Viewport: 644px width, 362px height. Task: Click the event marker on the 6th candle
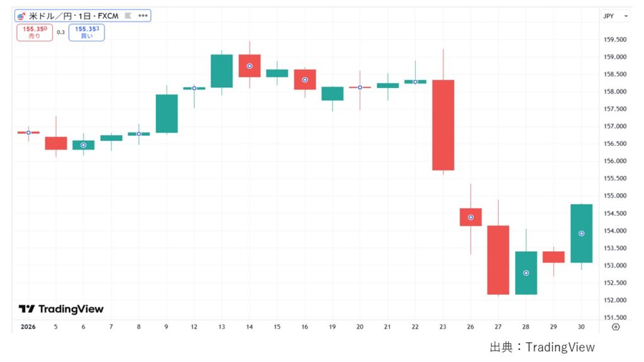tap(84, 145)
